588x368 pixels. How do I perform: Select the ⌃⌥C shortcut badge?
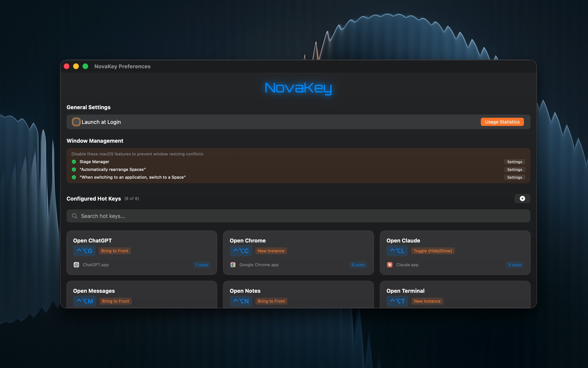241,251
